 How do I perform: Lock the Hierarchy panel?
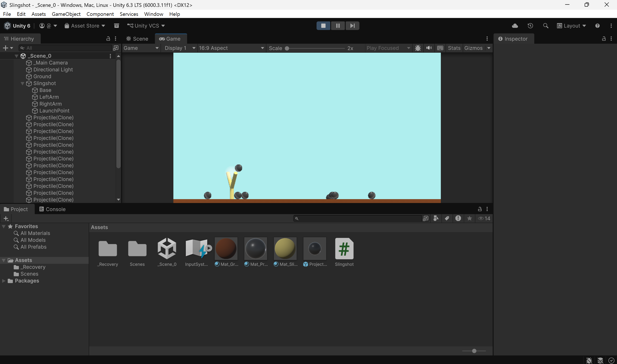(x=108, y=39)
